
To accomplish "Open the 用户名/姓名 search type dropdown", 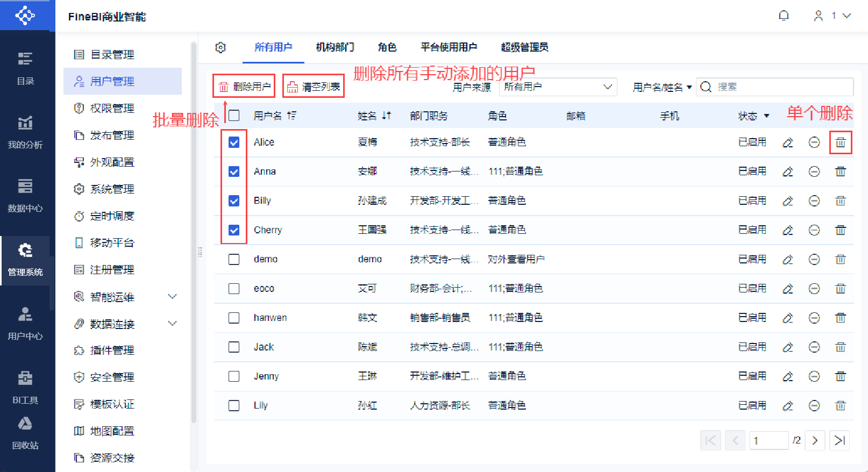I will [x=662, y=87].
